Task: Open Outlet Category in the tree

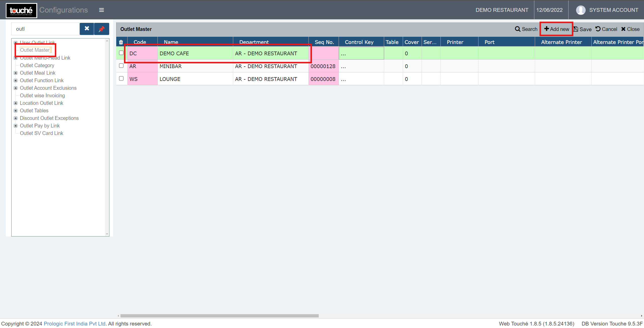Action: click(37, 65)
